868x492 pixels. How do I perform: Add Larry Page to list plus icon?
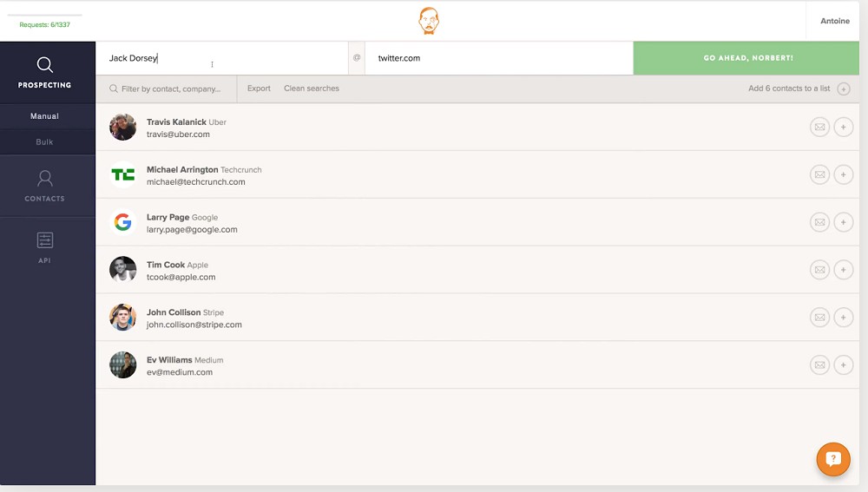click(x=843, y=222)
